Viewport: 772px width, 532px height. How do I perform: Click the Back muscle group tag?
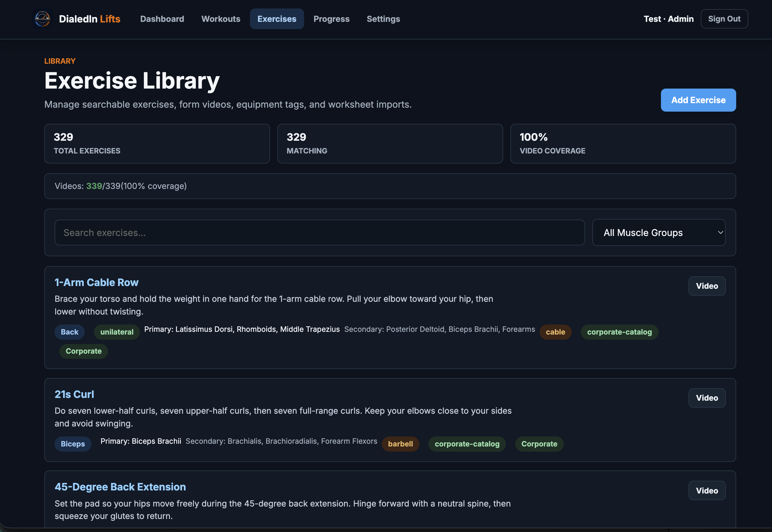click(x=69, y=332)
